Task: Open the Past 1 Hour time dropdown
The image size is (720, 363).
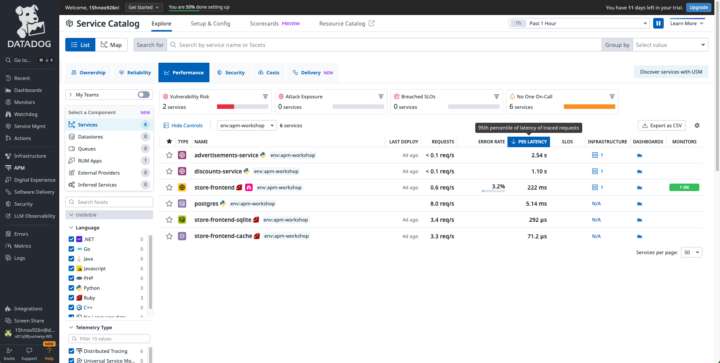Action: [579, 23]
